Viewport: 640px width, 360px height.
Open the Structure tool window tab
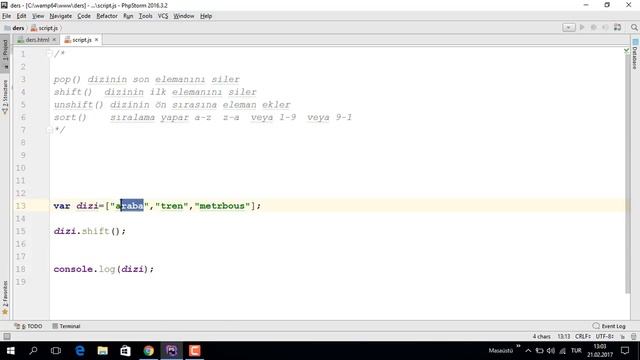(5, 96)
